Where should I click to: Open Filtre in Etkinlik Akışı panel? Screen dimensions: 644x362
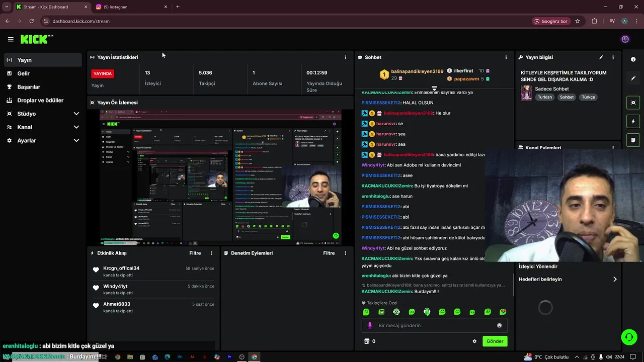195,253
